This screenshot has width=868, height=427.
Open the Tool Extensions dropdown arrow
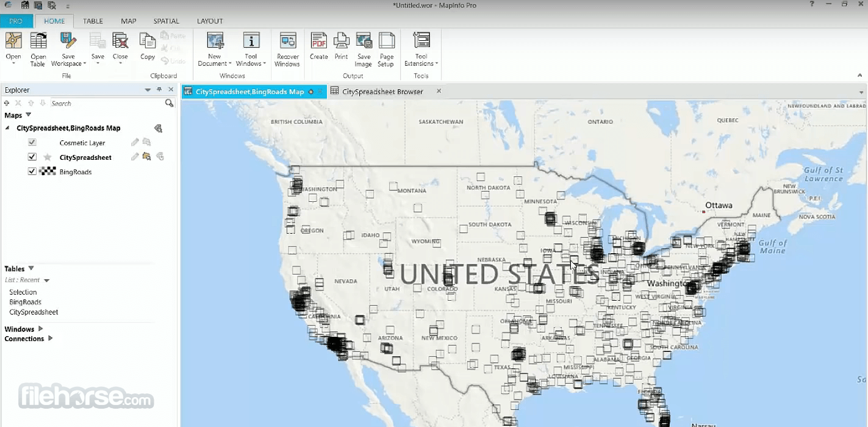click(x=437, y=64)
